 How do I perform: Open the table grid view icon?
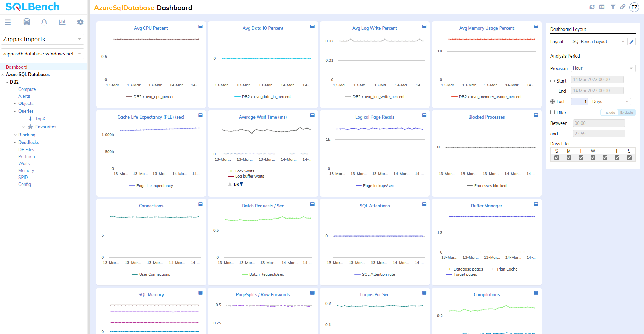602,7
